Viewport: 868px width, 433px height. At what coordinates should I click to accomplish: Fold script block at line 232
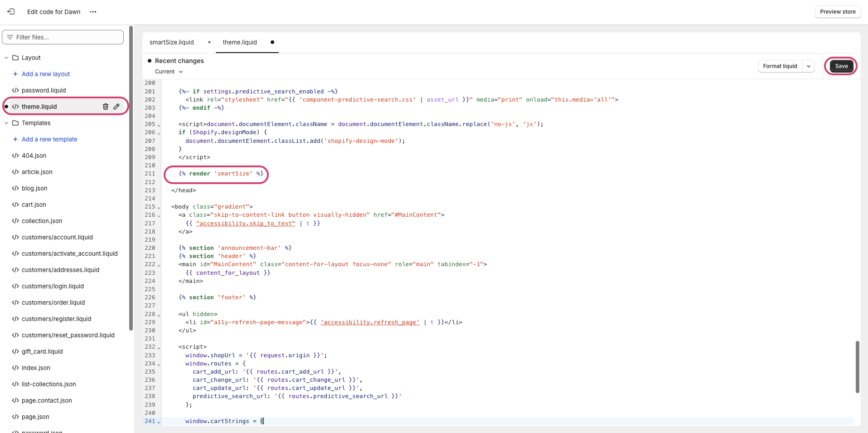(x=159, y=347)
